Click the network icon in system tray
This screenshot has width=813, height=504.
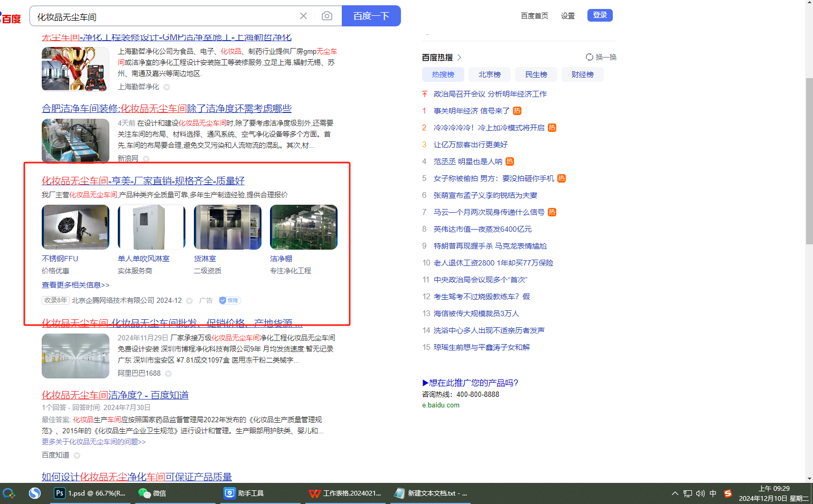[x=687, y=493]
